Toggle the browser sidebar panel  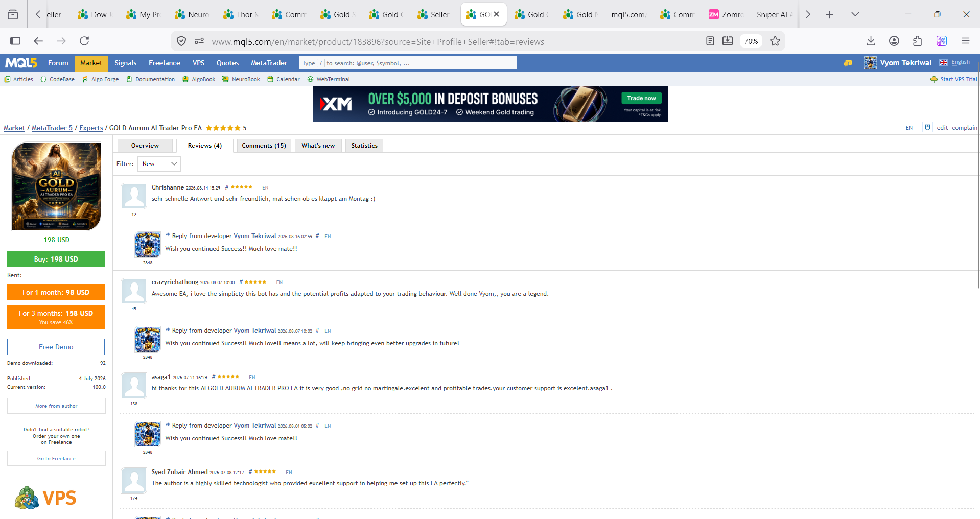coord(15,41)
